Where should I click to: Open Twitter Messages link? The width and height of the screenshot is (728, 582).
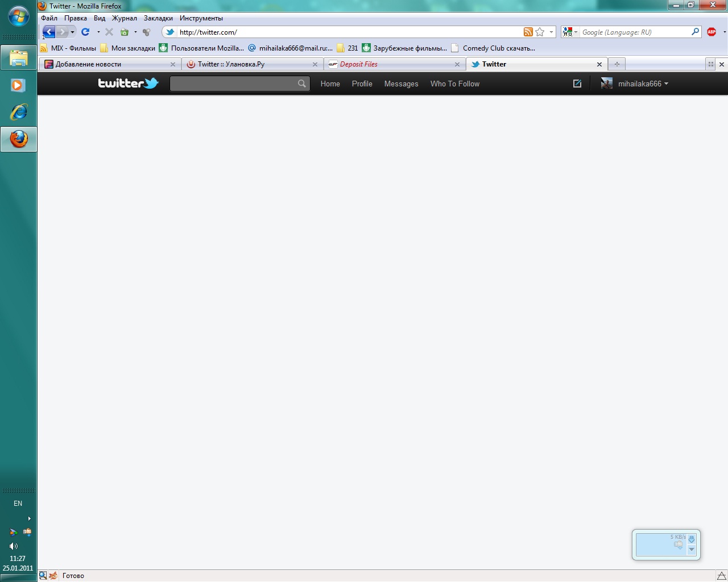tap(401, 84)
